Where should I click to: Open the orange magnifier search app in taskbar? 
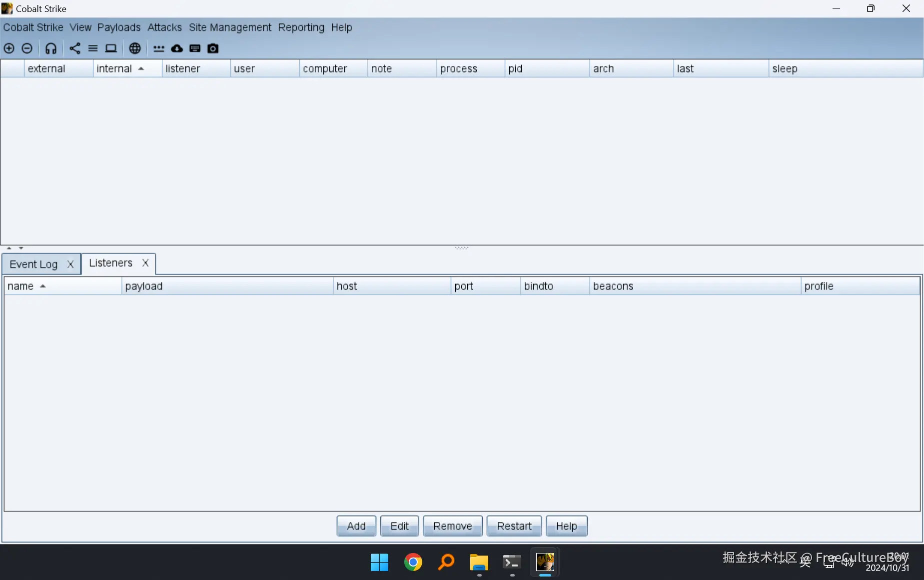click(446, 562)
